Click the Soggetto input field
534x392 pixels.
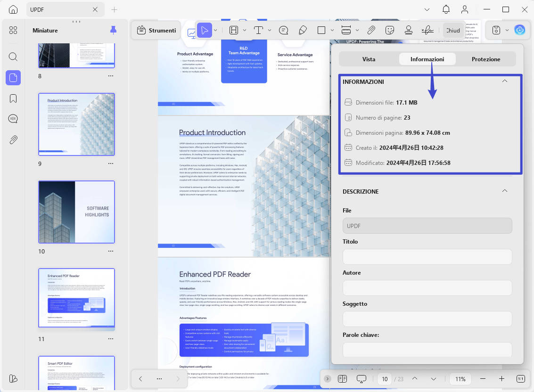point(427,319)
